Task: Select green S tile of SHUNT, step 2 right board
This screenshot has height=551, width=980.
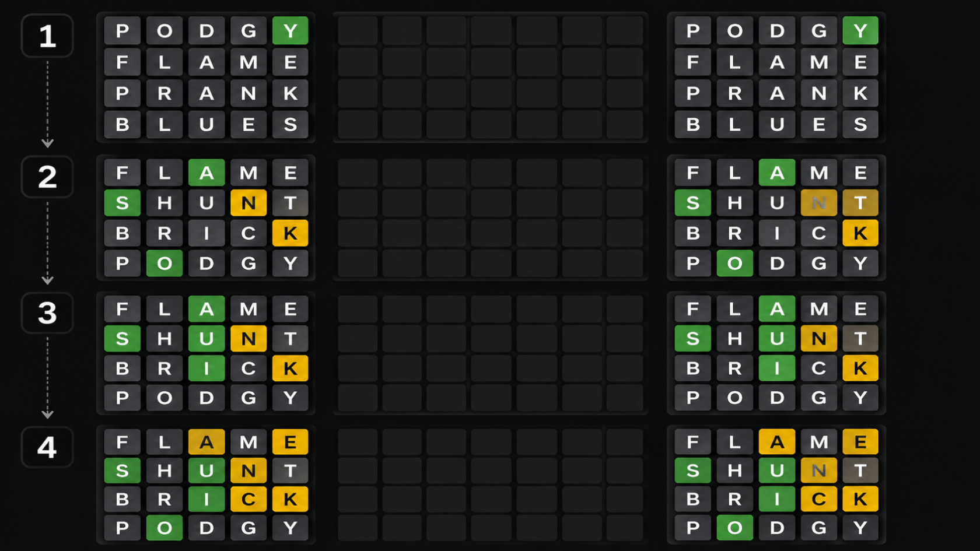Action: point(693,203)
